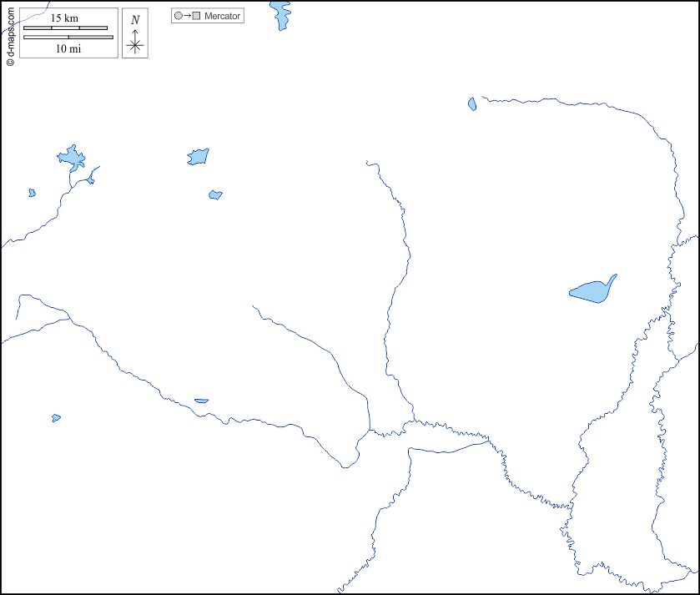
Task: Click the letter N above compass arrow
Action: 135,20
